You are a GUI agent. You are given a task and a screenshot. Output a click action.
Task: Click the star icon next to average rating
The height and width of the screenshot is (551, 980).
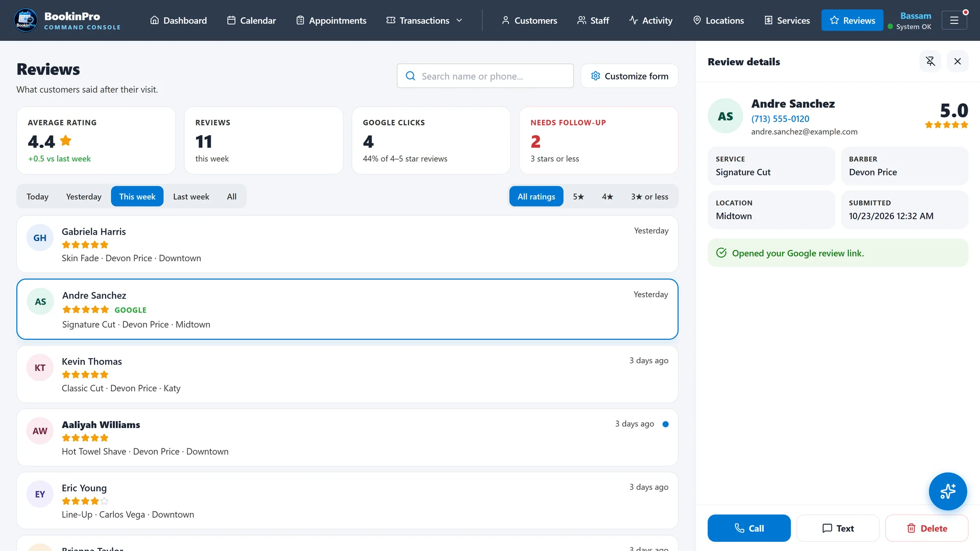66,140
